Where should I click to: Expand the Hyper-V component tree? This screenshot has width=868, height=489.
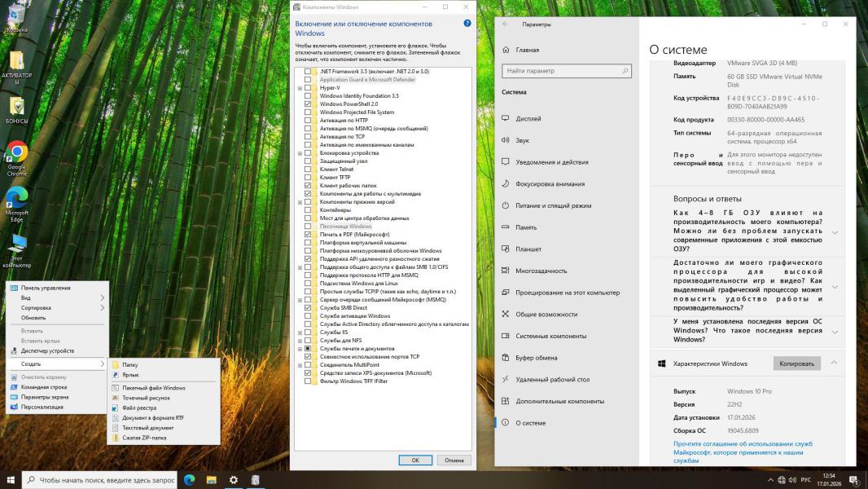pos(300,88)
